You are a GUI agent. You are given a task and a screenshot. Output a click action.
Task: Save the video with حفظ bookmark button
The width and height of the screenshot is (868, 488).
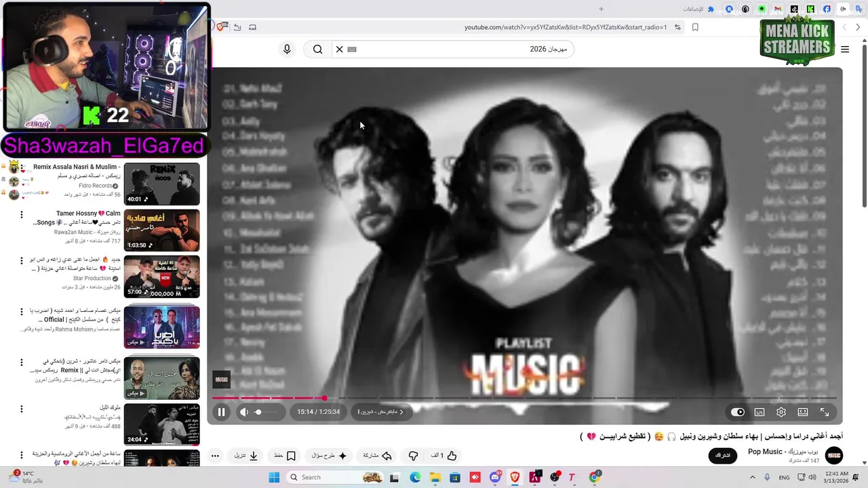[x=285, y=455]
